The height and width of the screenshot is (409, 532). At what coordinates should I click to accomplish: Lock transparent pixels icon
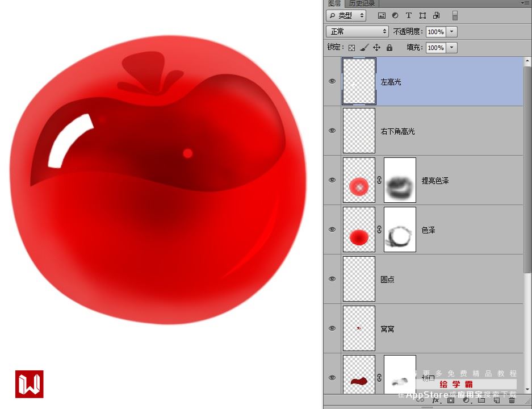click(x=352, y=48)
